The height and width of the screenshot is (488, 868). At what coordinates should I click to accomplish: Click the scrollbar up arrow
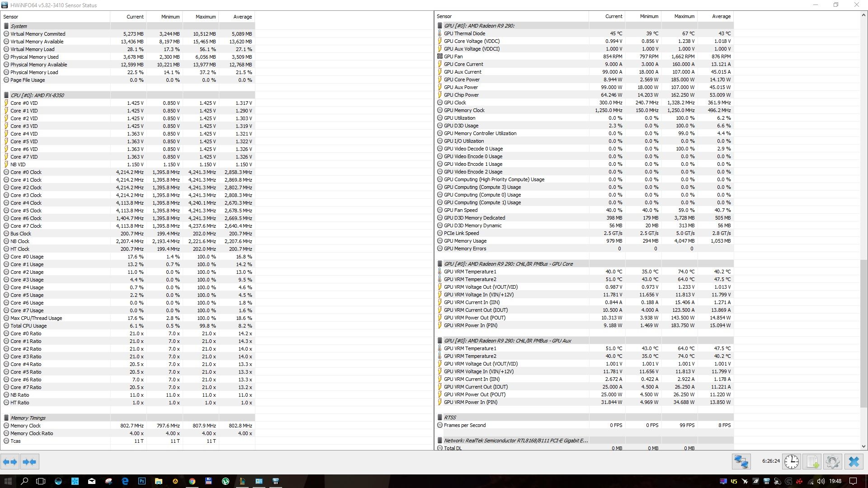click(863, 15)
